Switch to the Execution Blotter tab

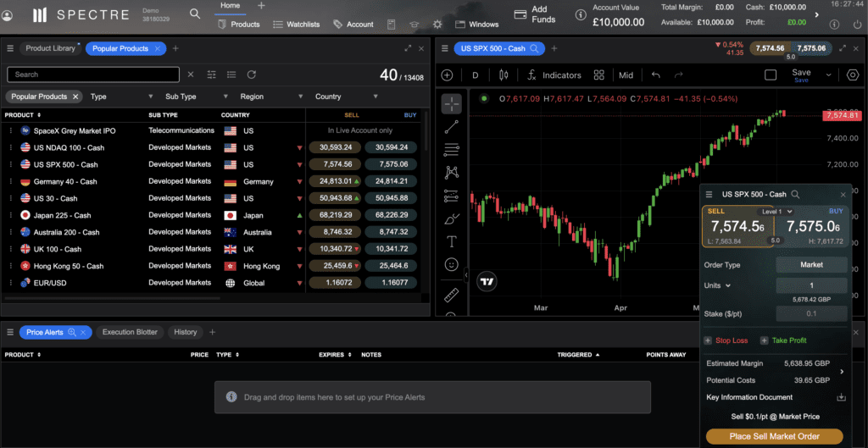(130, 333)
